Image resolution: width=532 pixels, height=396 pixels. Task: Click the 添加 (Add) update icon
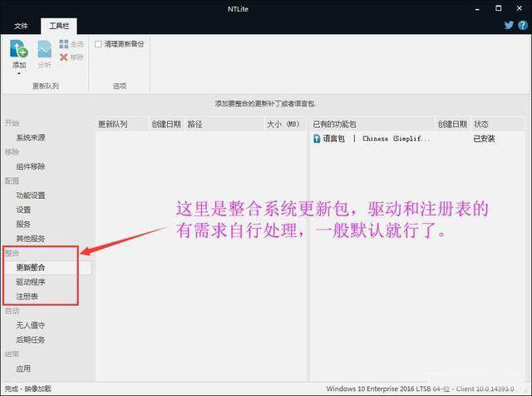coord(18,48)
